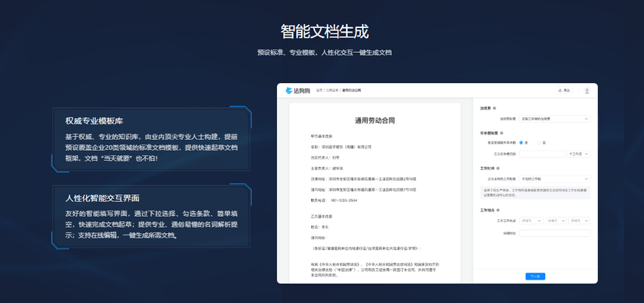This screenshot has height=303, width=644.
Task: Click the help icon beside 工作时间
Action: 498,168
